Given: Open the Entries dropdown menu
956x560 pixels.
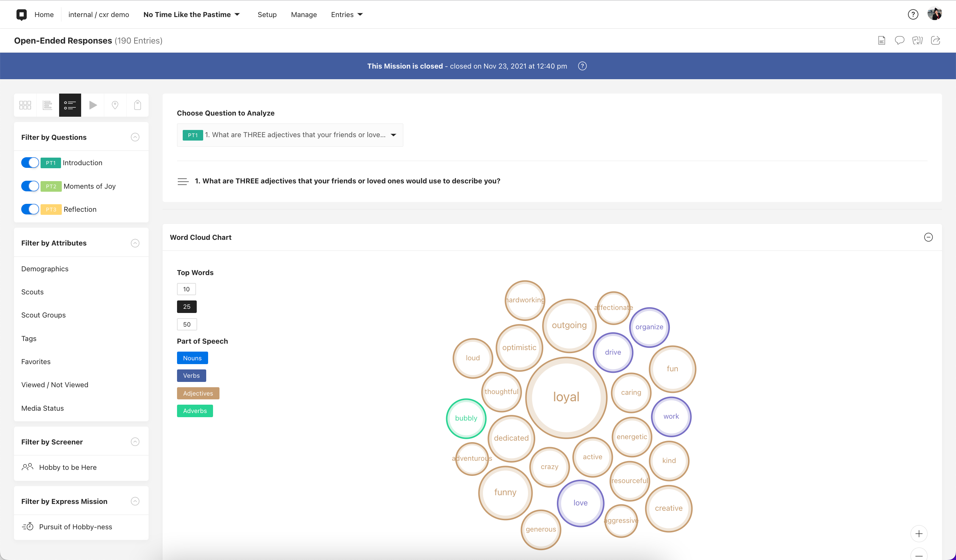Looking at the screenshot, I should pos(346,14).
